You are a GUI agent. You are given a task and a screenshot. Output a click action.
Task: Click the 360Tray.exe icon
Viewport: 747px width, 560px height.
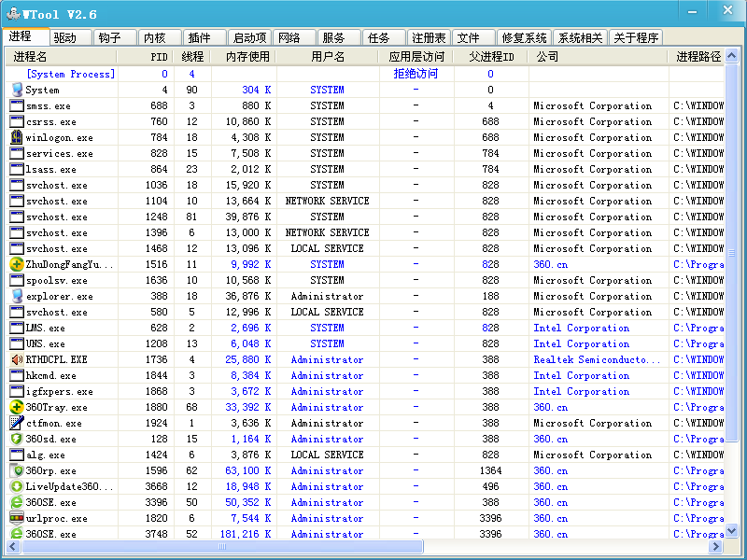(x=17, y=407)
